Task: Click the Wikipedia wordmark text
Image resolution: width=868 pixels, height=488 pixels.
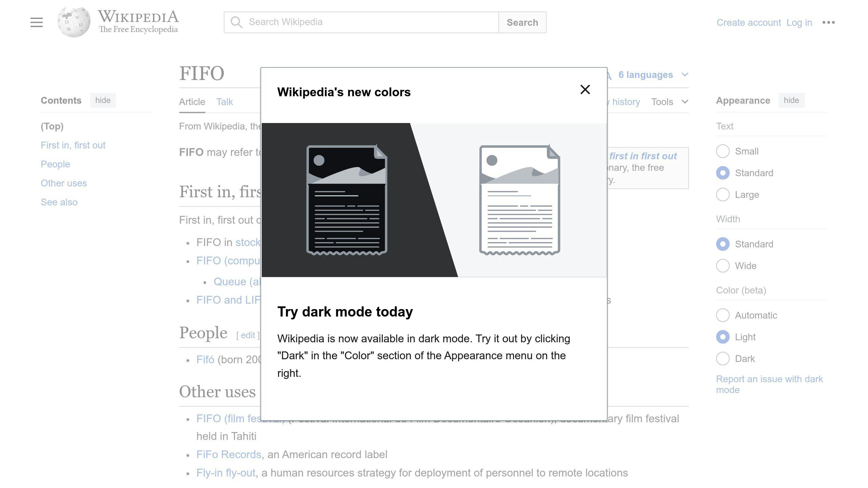Action: [x=138, y=17]
